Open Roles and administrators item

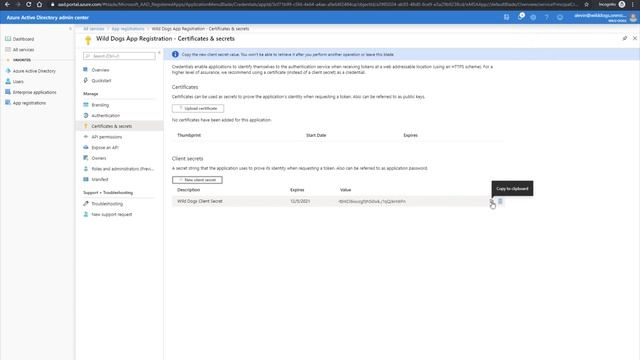click(x=122, y=169)
